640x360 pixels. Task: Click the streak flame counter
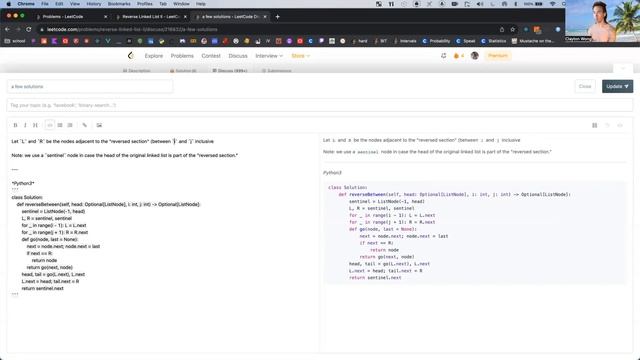pos(459,56)
